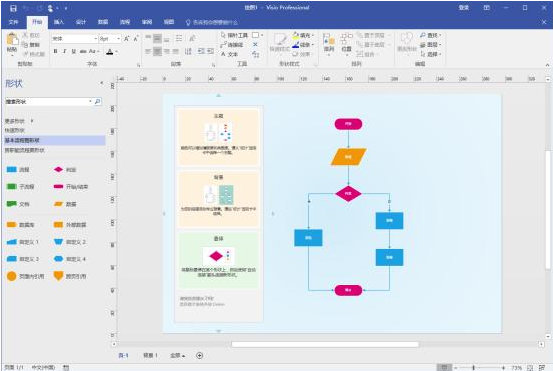This screenshot has width=553, height=371.
Task: Select the Document (文档) stencil shape
Action: 18,204
